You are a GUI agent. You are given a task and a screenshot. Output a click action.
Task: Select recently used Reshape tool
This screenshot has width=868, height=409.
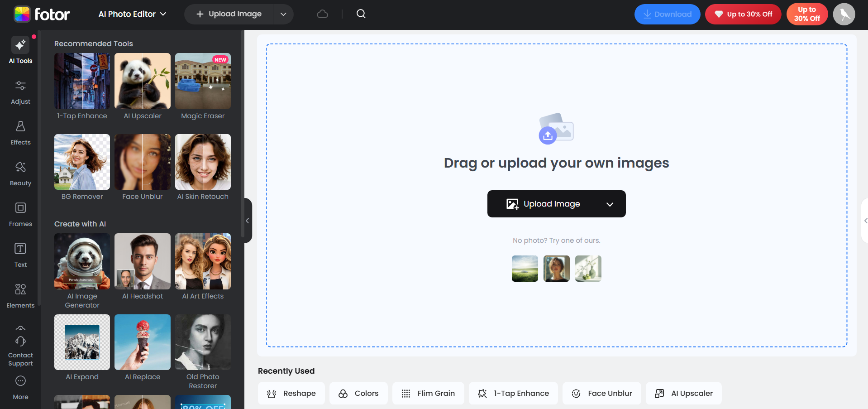291,393
